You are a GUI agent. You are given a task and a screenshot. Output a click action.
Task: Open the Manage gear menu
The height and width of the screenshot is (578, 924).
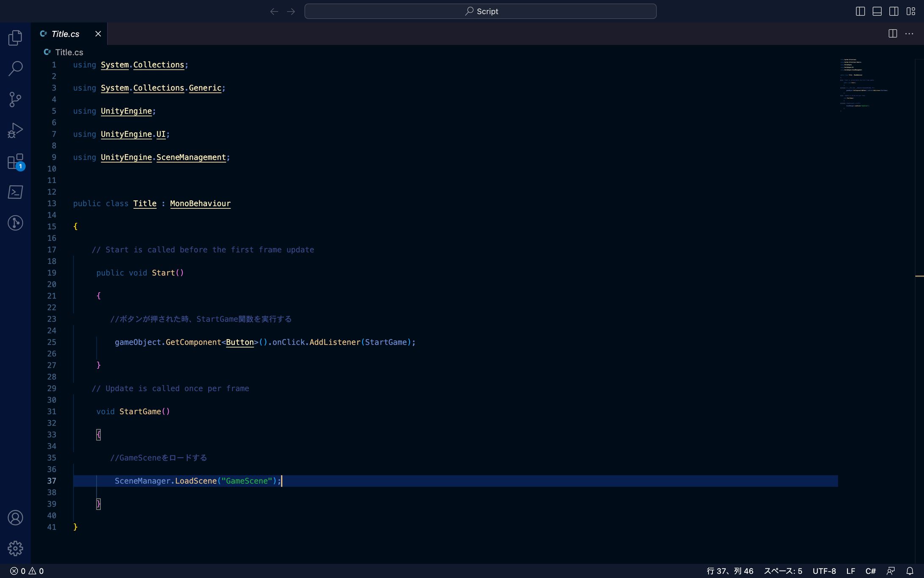15,548
